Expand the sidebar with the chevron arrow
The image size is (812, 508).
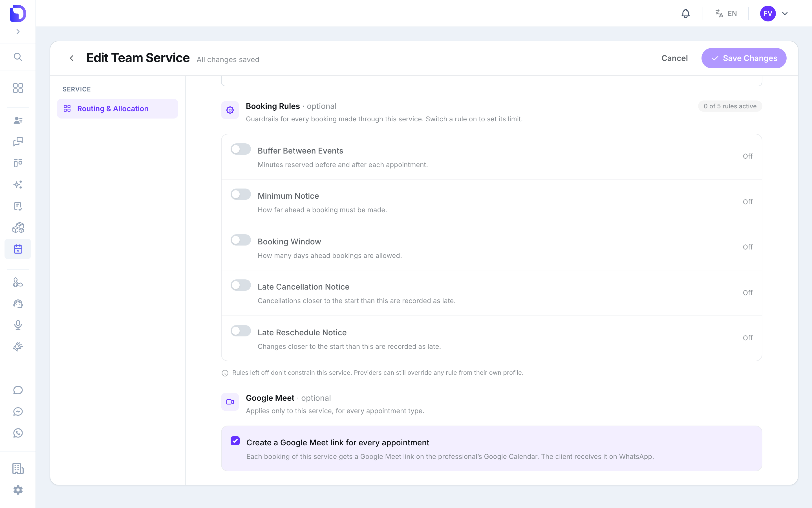(18, 32)
